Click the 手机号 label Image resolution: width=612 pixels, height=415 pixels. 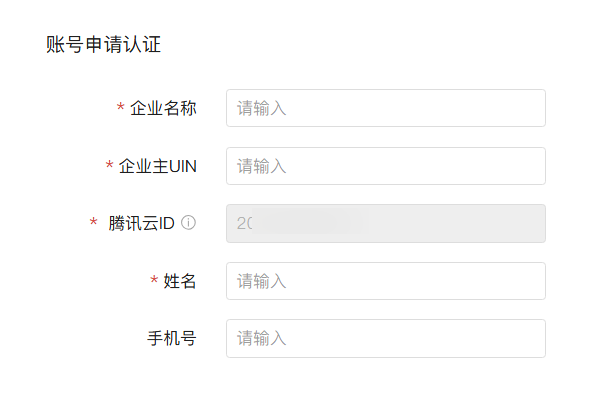(x=171, y=338)
